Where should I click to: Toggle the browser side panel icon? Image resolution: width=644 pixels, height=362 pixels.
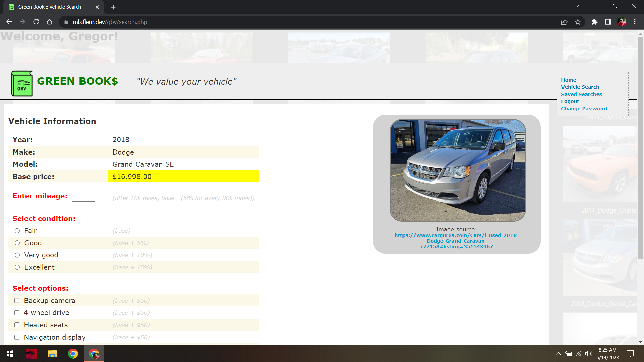[608, 22]
